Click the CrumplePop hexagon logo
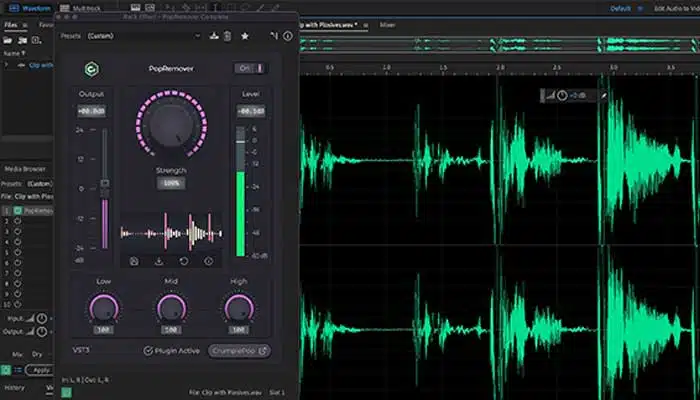 click(x=92, y=69)
